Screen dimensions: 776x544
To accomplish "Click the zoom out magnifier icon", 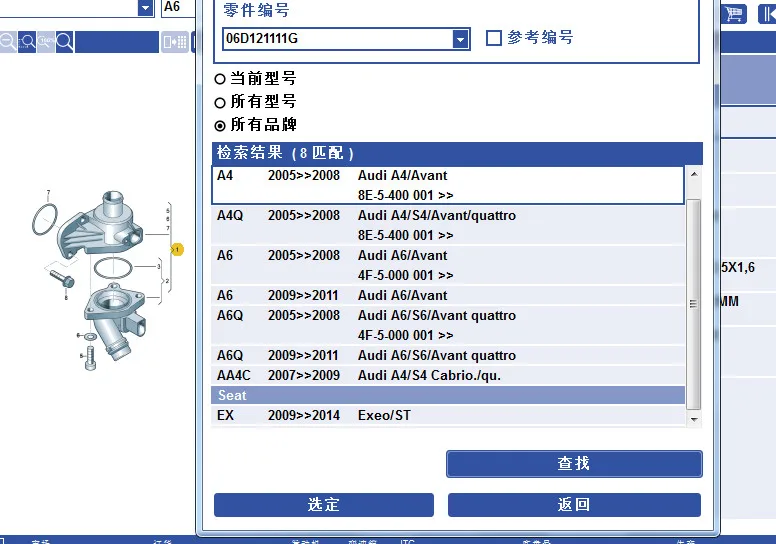I will click(x=7, y=42).
